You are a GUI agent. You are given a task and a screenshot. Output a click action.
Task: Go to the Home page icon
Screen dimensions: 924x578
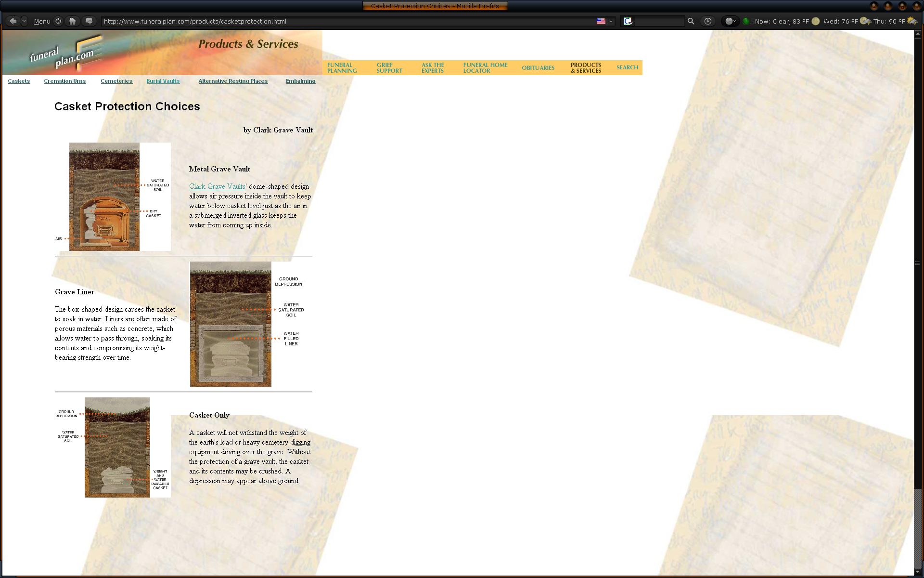(72, 21)
